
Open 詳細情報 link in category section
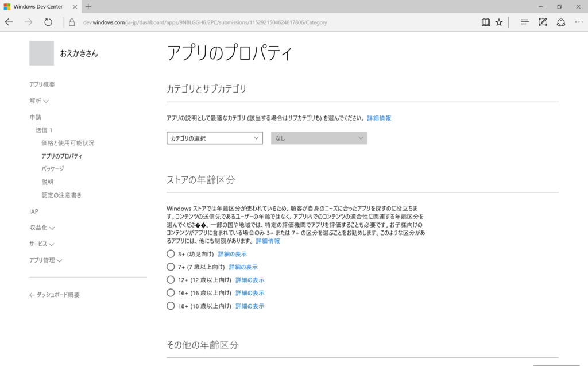tap(379, 118)
